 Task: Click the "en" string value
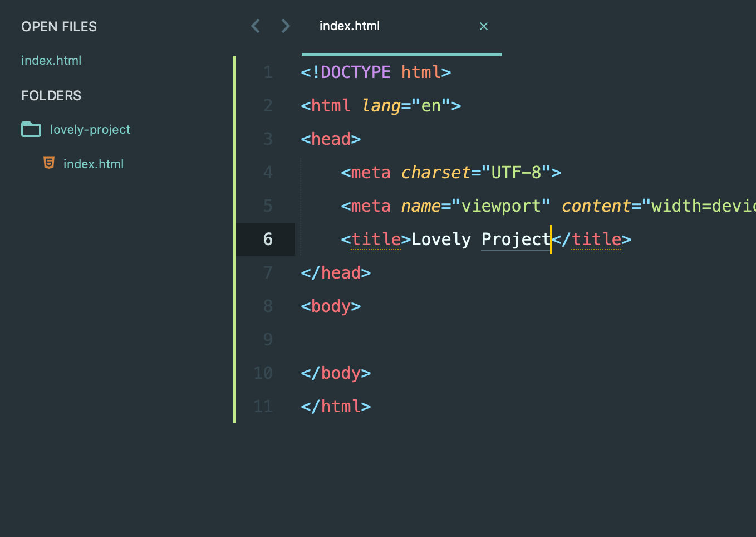431,106
